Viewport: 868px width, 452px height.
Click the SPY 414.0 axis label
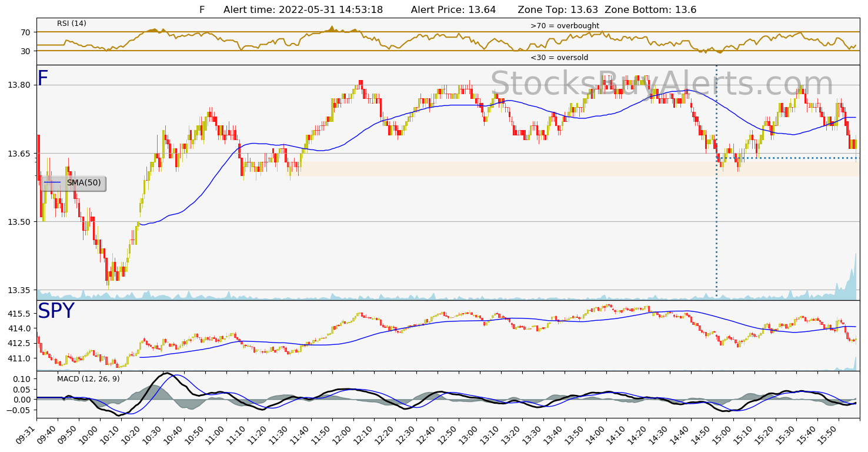point(19,328)
